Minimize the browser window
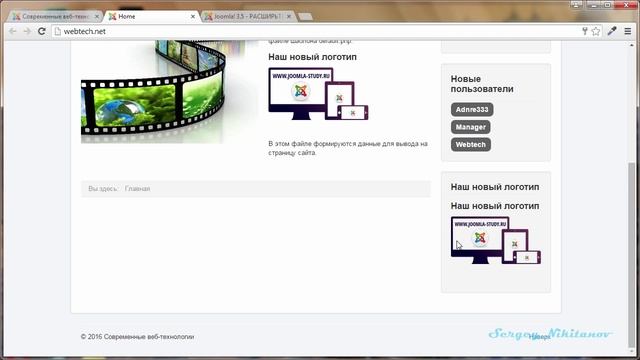The image size is (640, 360). click(594, 5)
